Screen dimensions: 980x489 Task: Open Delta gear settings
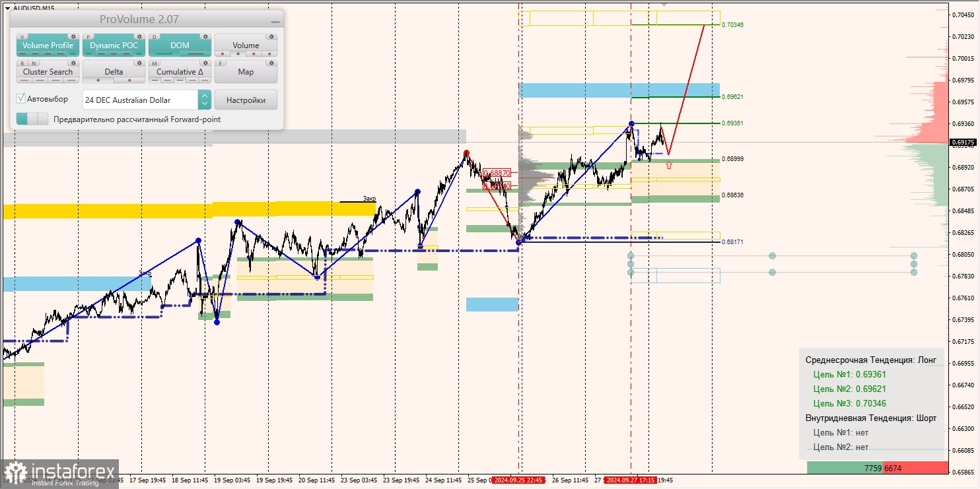click(x=139, y=63)
